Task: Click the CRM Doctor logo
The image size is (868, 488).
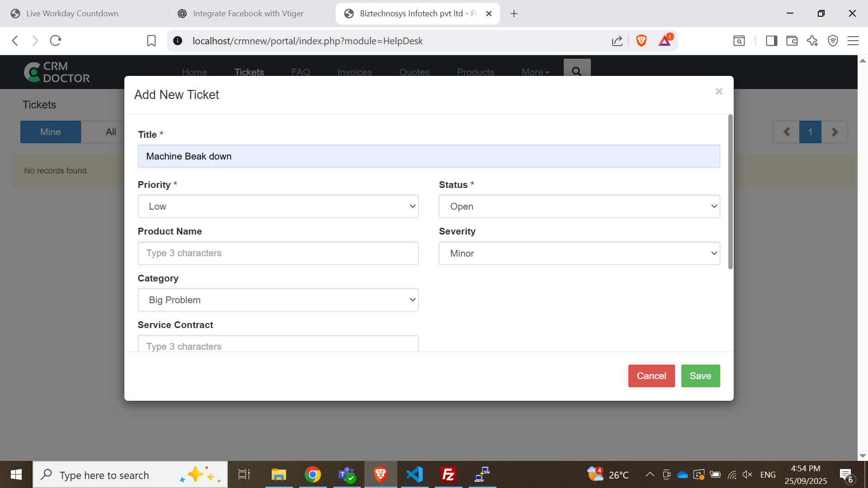Action: (56, 72)
